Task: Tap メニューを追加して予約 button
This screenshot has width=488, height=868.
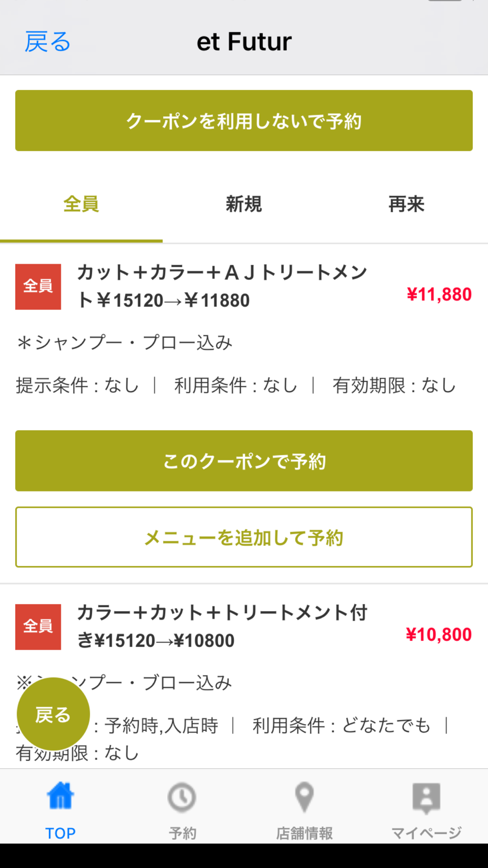Action: [x=244, y=537]
